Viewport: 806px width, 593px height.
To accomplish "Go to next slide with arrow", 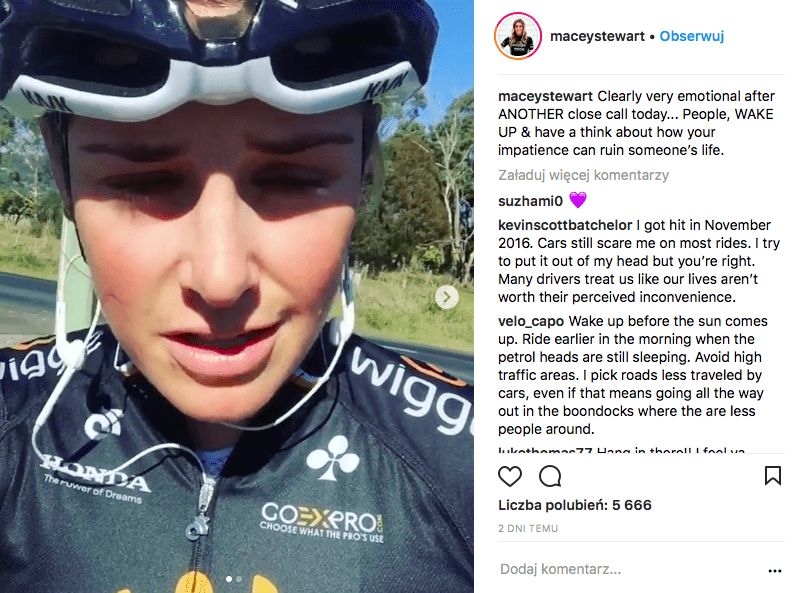I will coord(448,297).
